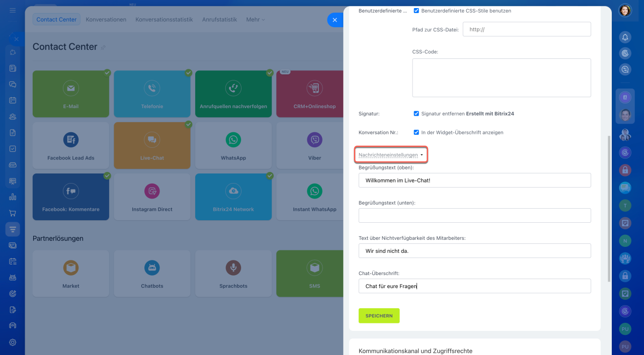
Task: Switch to Konversationen tab
Action: coord(106,20)
